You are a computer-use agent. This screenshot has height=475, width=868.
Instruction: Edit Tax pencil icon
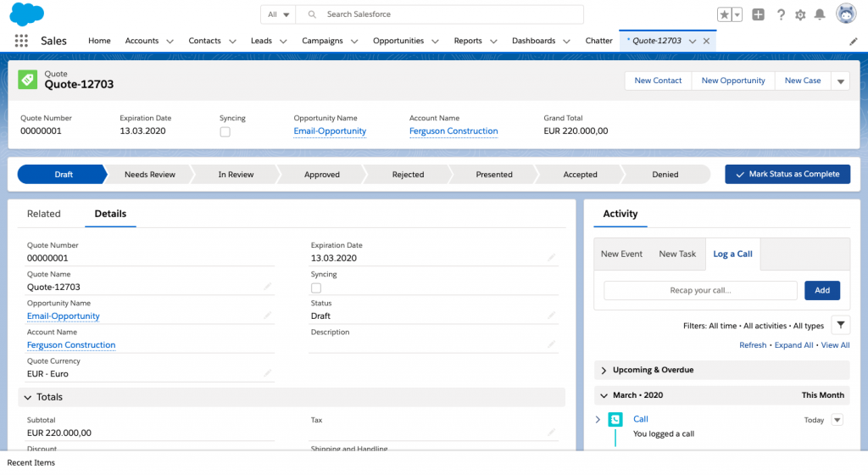(551, 432)
